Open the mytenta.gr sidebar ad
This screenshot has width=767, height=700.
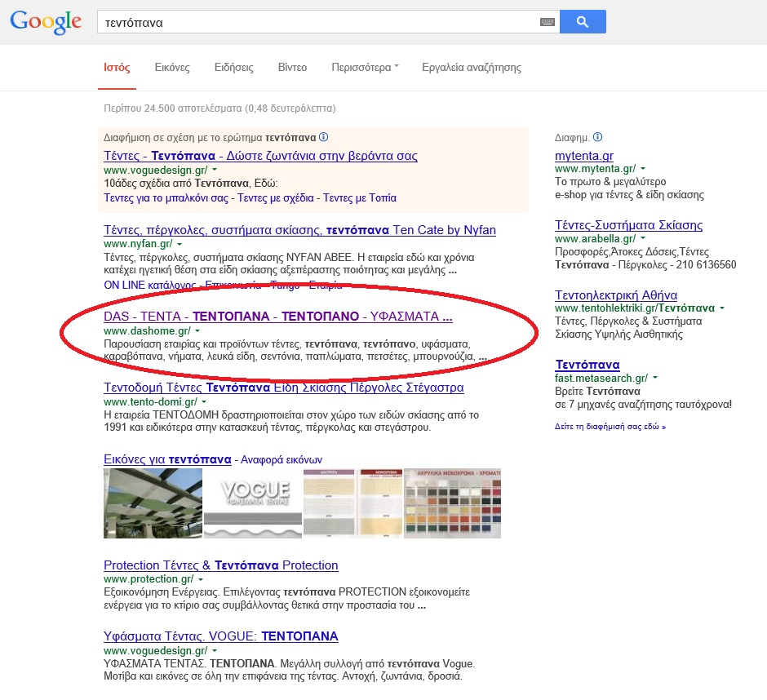tap(584, 156)
